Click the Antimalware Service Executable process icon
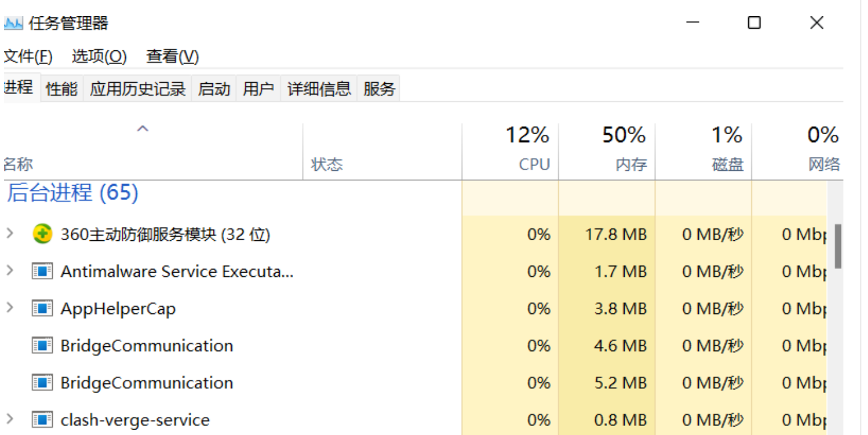This screenshot has width=868, height=435. (42, 271)
